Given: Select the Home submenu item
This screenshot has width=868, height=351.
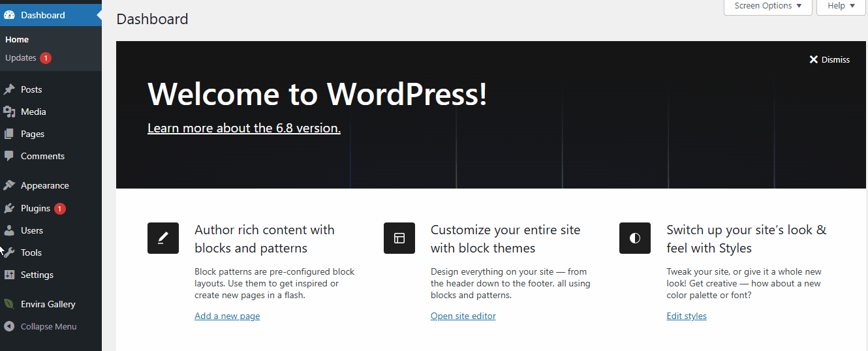Looking at the screenshot, I should pyautogui.click(x=17, y=40).
